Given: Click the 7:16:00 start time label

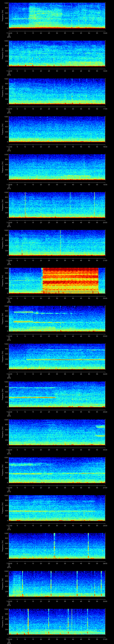Looking at the screenshot, I should (9, 109).
